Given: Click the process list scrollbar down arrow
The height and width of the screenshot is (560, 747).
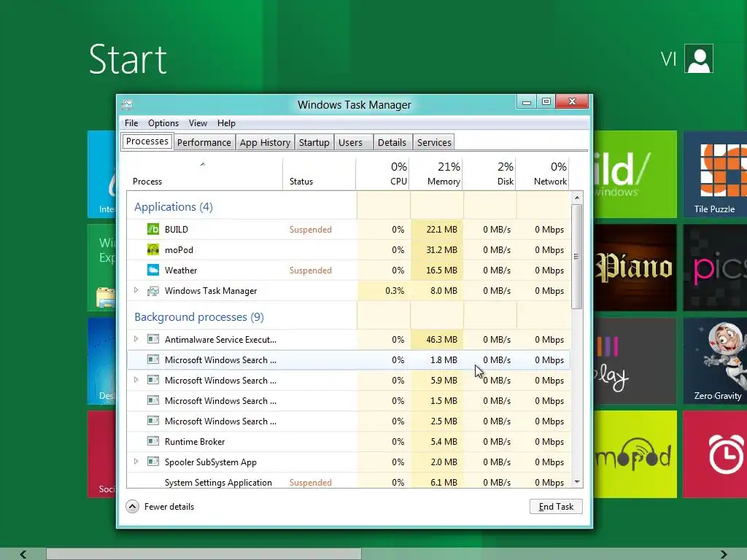Looking at the screenshot, I should click(x=577, y=483).
